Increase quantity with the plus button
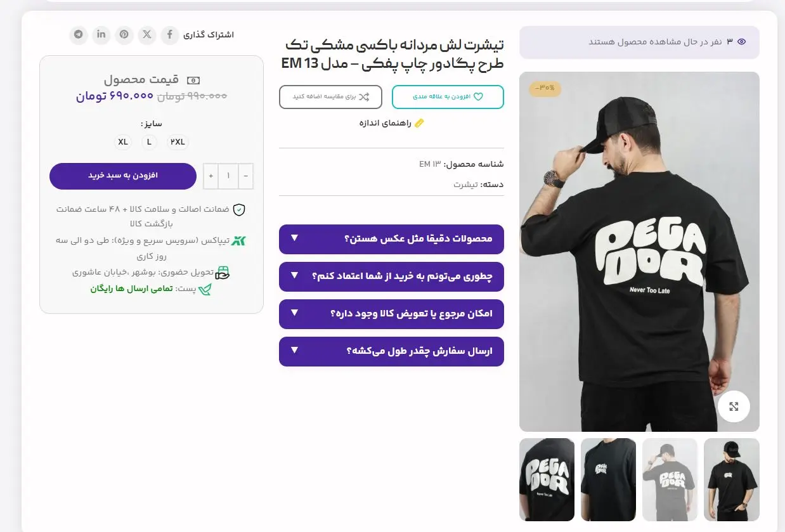Image resolution: width=785 pixels, height=532 pixels. tap(211, 176)
